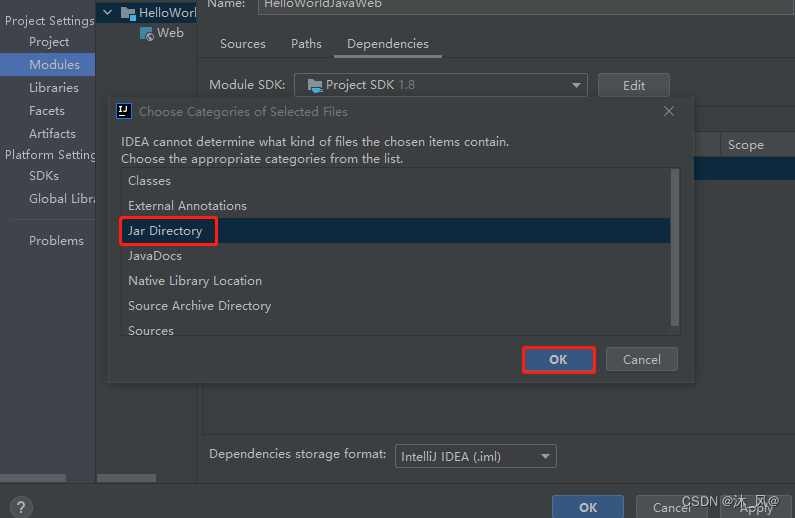Click the HelloWorld module folder icon

pyautogui.click(x=128, y=13)
